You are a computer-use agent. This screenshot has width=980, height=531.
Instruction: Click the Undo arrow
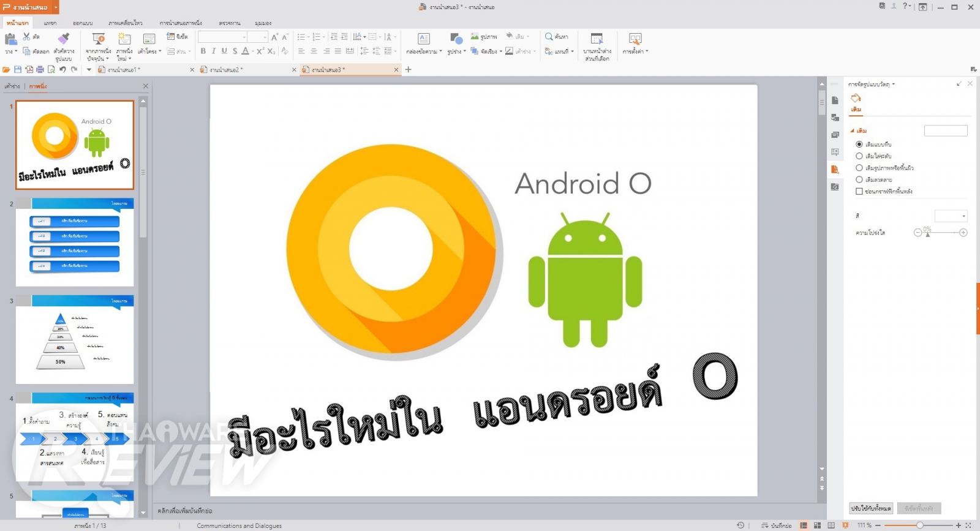click(62, 70)
